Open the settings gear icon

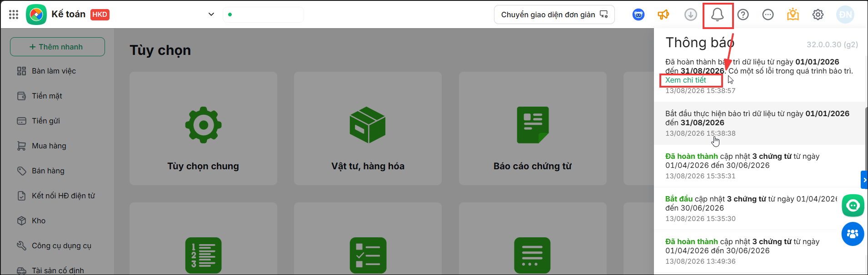point(818,15)
